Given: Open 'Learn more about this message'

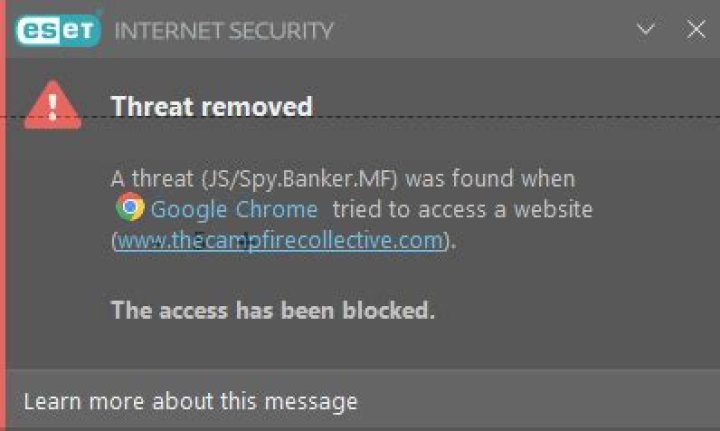Looking at the screenshot, I should point(190,401).
